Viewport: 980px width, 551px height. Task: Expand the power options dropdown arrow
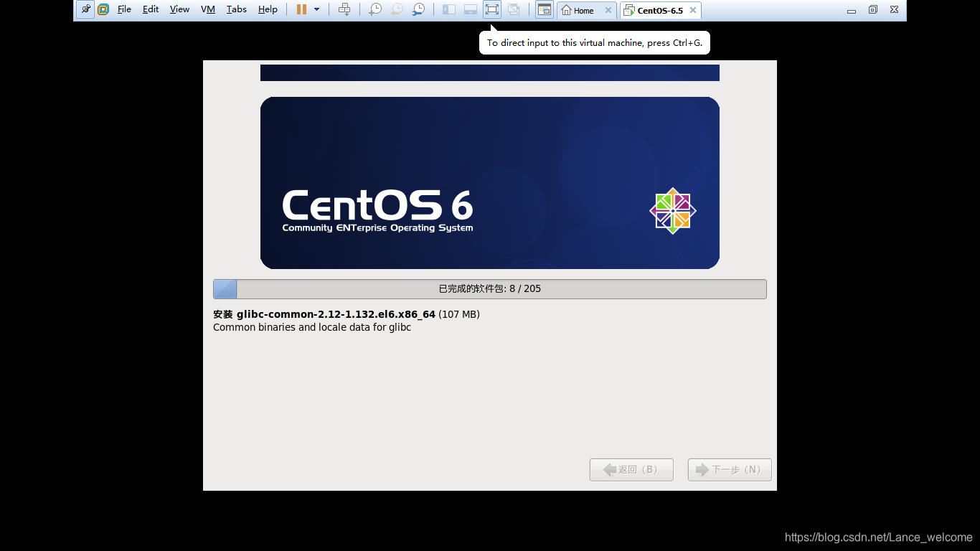(x=316, y=10)
